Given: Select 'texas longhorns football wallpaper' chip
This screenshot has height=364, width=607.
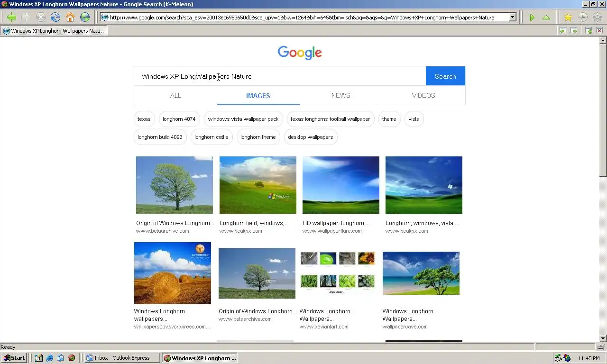Looking at the screenshot, I should coord(330,119).
